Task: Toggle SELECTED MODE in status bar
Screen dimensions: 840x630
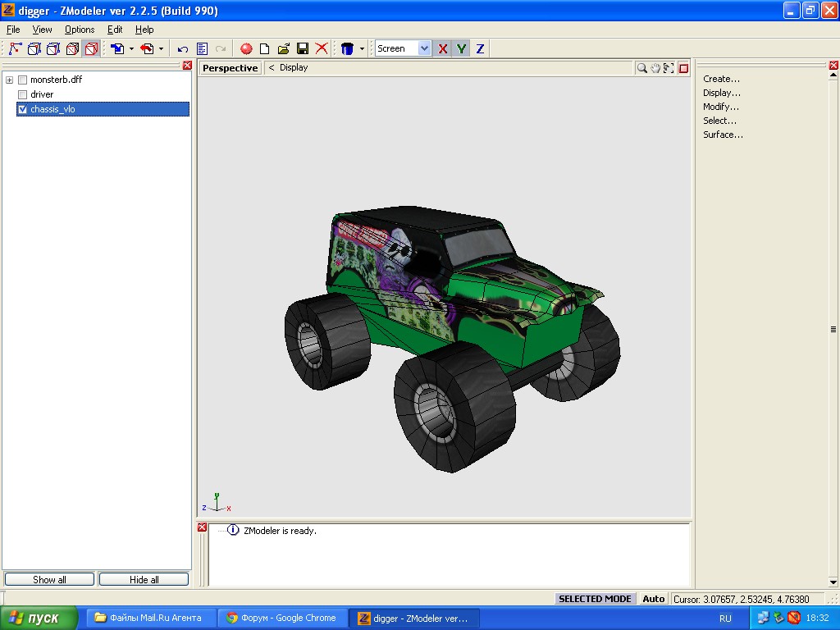Action: click(x=595, y=599)
